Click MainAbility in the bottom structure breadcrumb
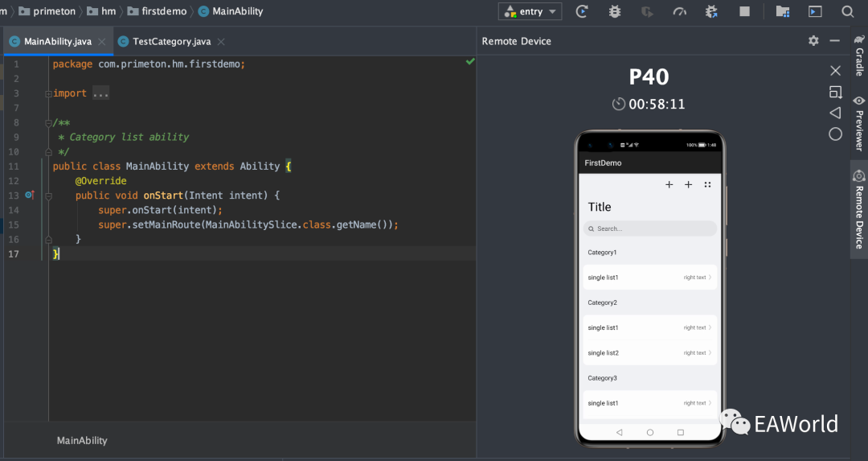Screen dimensions: 868x461 click(x=82, y=441)
